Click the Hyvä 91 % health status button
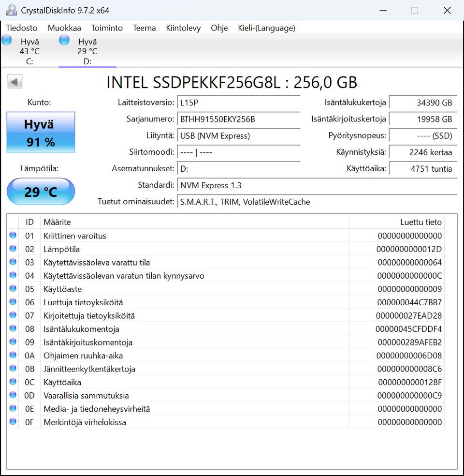Screen dimensions: 464x476 (x=41, y=133)
